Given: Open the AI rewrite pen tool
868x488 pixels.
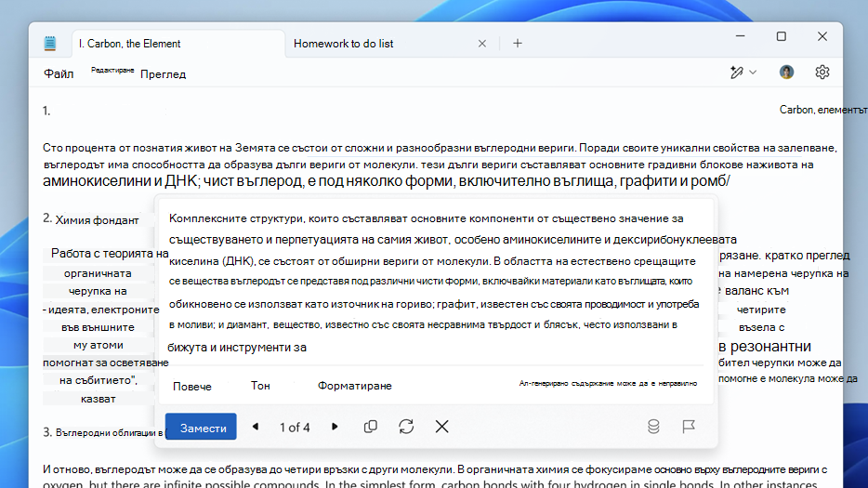Looking at the screenshot, I should coord(736,72).
